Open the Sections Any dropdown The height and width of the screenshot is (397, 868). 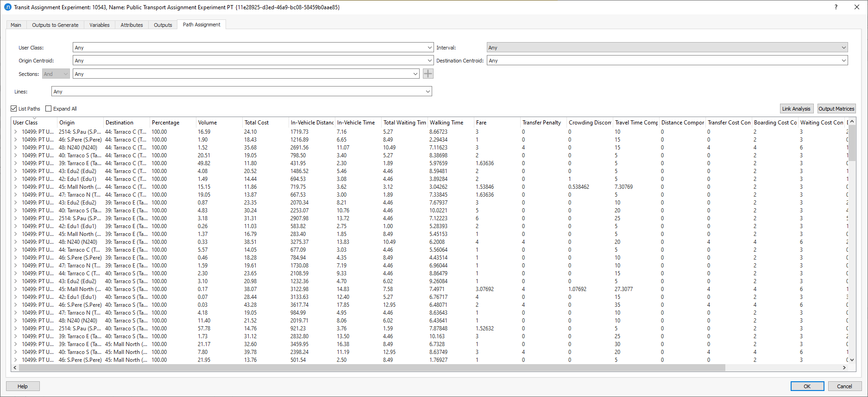point(246,74)
